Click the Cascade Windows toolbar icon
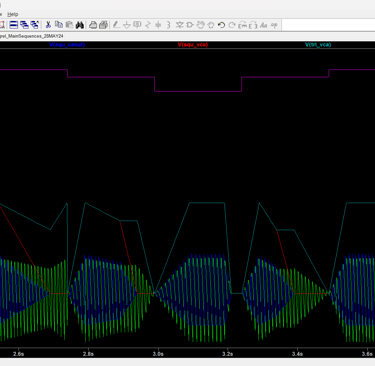Viewport: 375px width, 366px height. [x=24, y=25]
